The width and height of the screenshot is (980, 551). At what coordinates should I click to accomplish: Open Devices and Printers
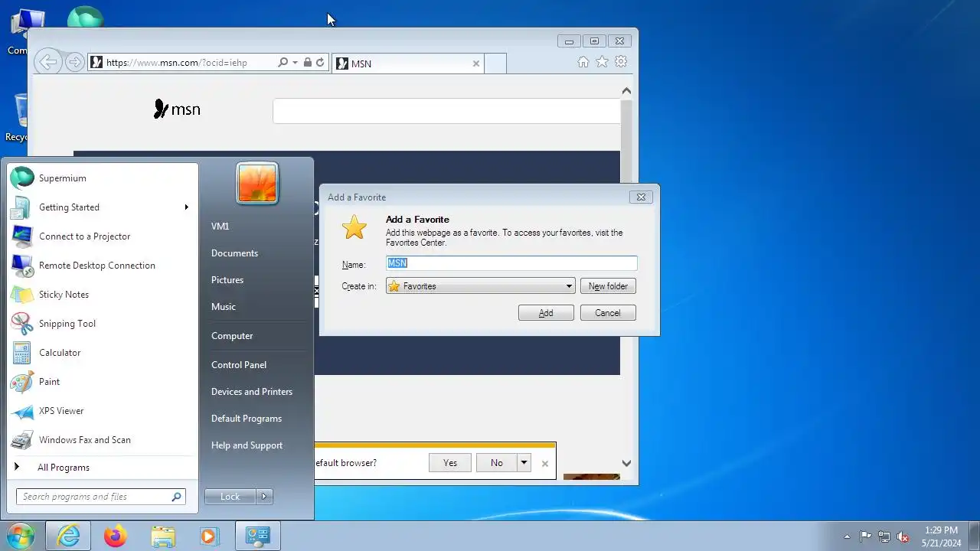tap(252, 392)
